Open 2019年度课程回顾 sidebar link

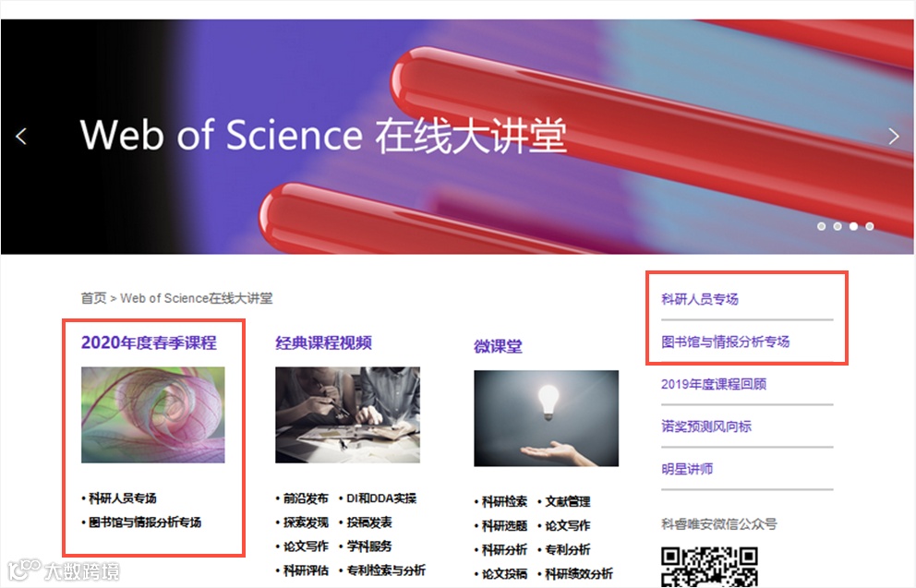click(714, 384)
